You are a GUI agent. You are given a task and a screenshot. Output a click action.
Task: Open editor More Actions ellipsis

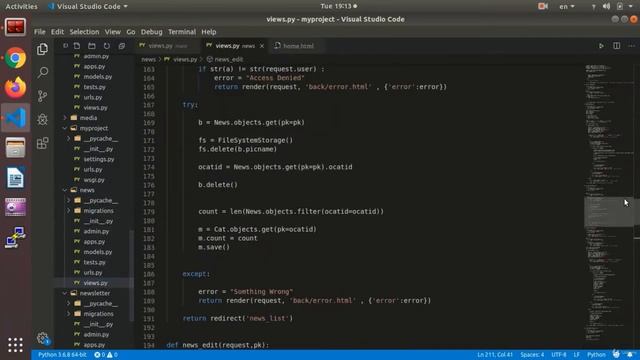631,46
